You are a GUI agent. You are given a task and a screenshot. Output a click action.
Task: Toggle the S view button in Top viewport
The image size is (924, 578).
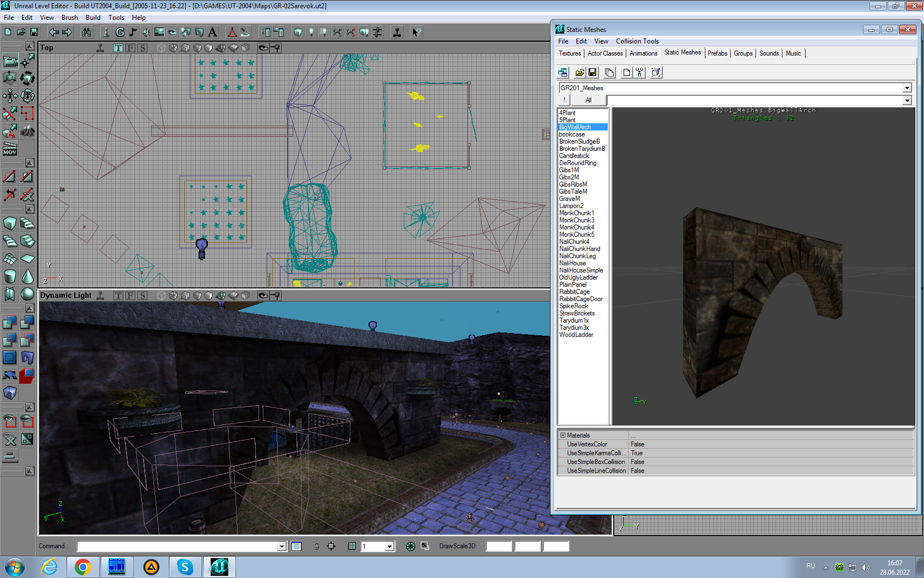(142, 48)
